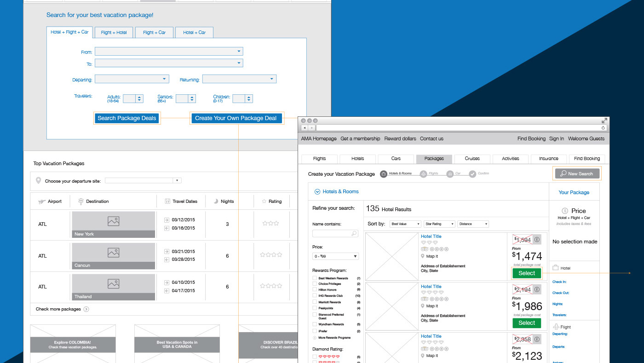Viewport: 644px width, 363px height.
Task: Click the calendar icon in Travel Dates header
Action: [x=167, y=202]
